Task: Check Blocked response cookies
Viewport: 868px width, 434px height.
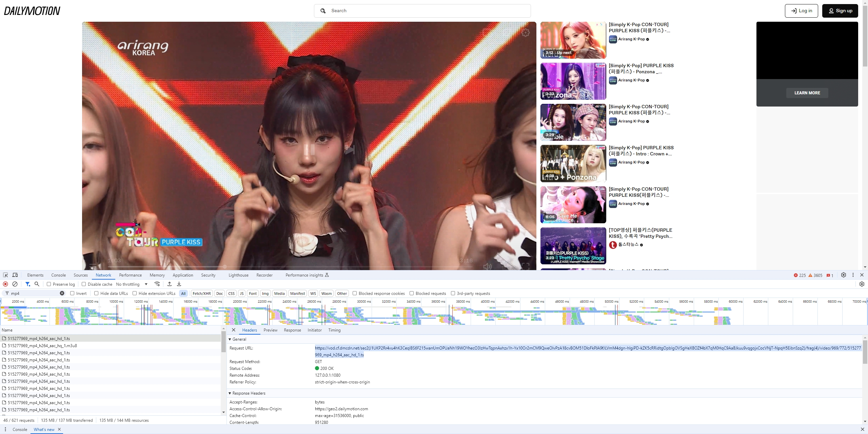Action: [x=355, y=293]
